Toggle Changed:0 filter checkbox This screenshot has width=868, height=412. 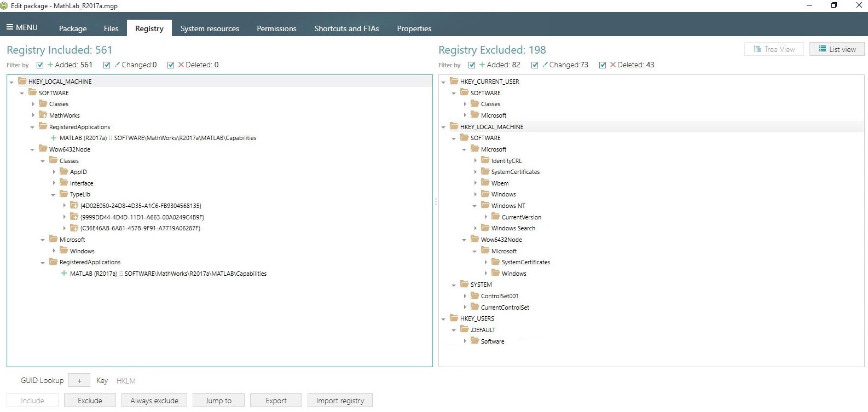tap(107, 65)
